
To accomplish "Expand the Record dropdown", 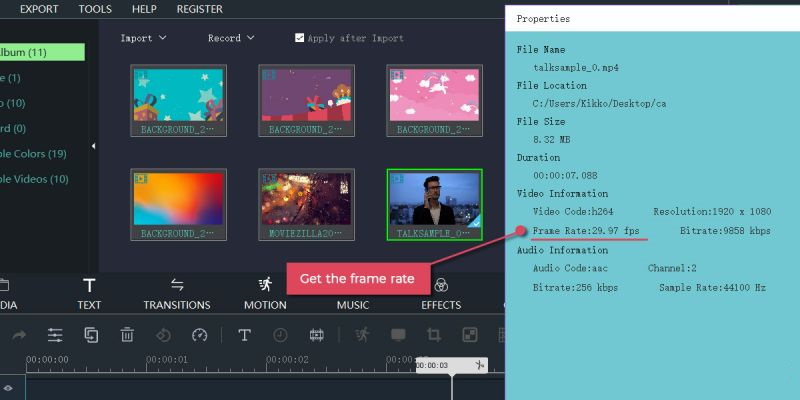I will 231,38.
